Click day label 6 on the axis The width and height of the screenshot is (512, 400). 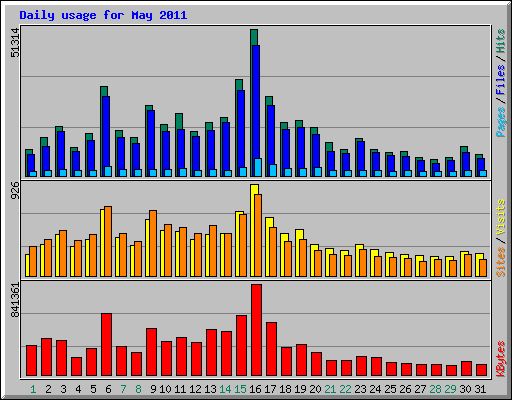point(108,389)
